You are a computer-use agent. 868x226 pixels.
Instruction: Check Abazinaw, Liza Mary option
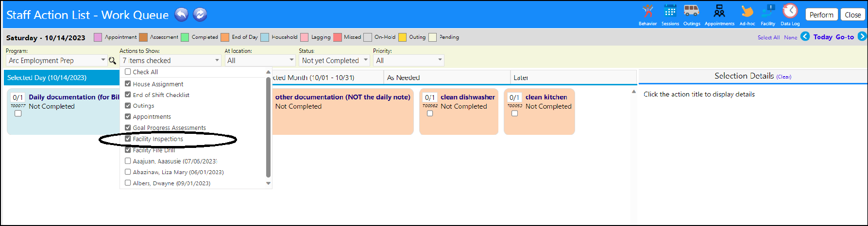[x=128, y=172]
